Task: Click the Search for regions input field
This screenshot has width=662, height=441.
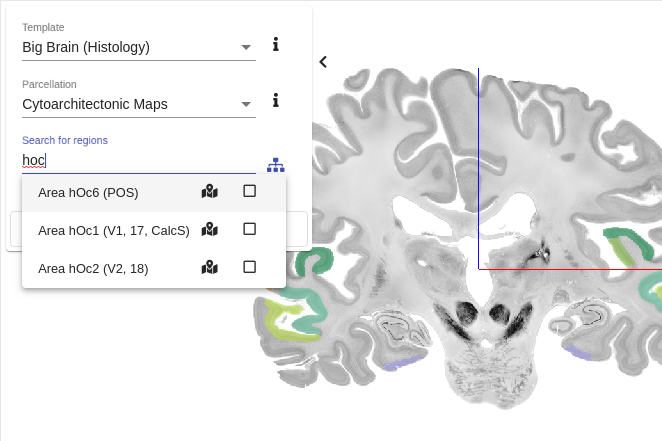Action: pos(139,160)
